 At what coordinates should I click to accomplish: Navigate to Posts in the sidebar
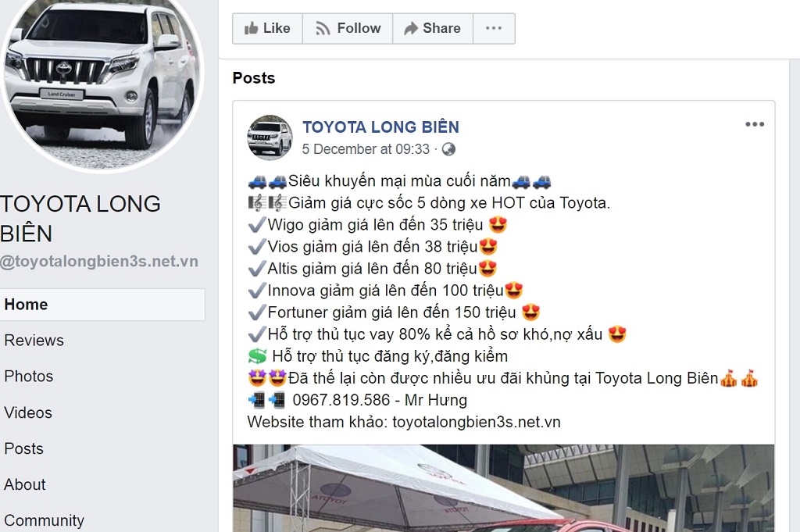[24, 448]
